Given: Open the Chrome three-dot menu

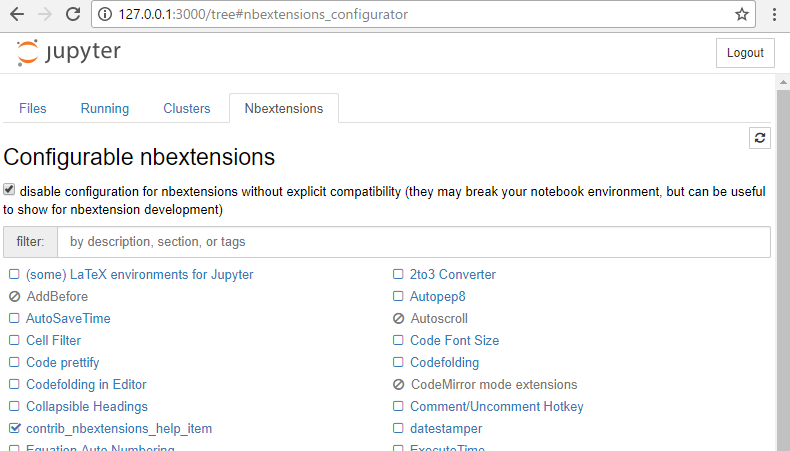Looking at the screenshot, I should click(773, 15).
